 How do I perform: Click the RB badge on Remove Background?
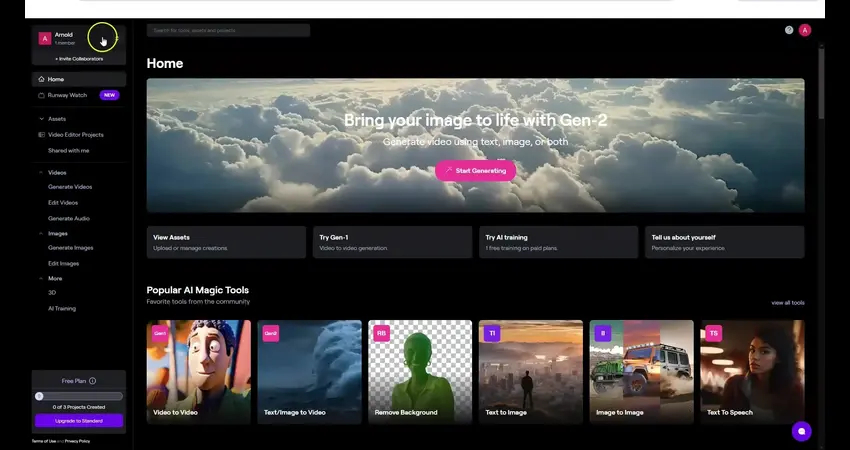382,333
